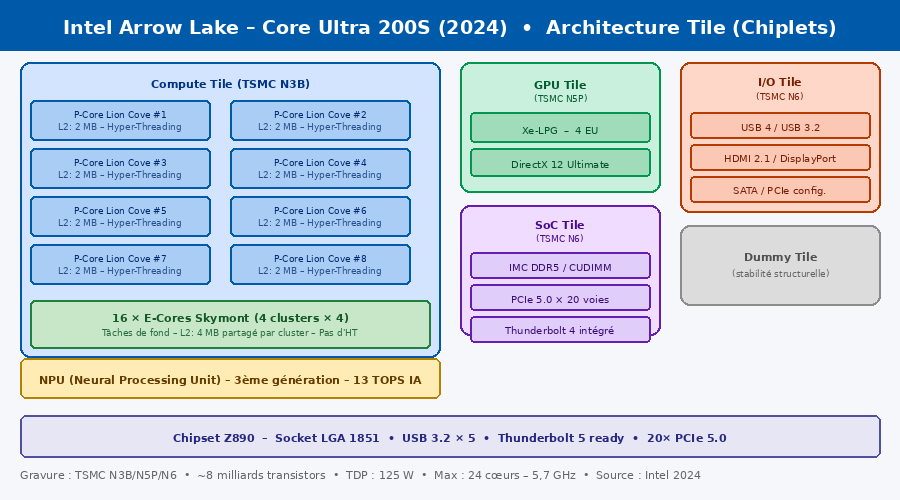
Task: Choose the P-Core Lion Cove #7 box
Action: click(x=121, y=265)
